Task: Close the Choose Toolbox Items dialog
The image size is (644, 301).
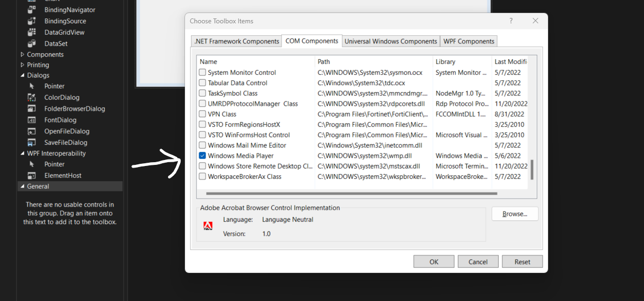Action: click(535, 21)
